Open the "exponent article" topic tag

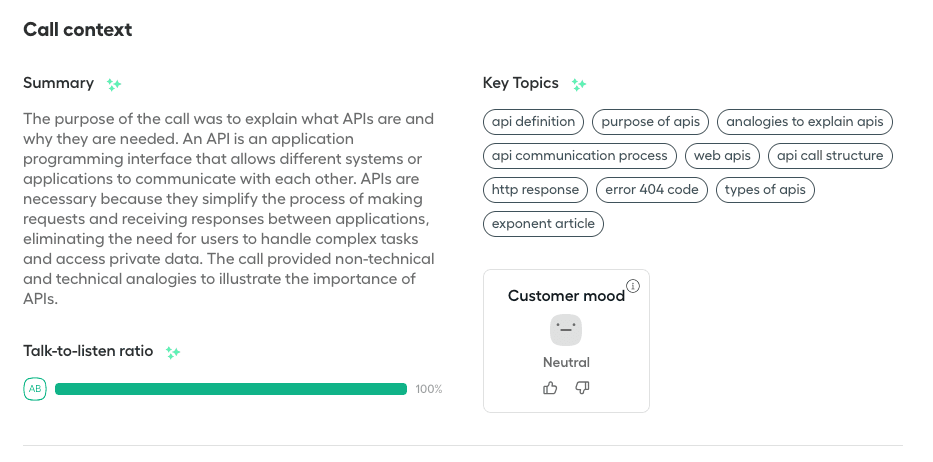[543, 223]
